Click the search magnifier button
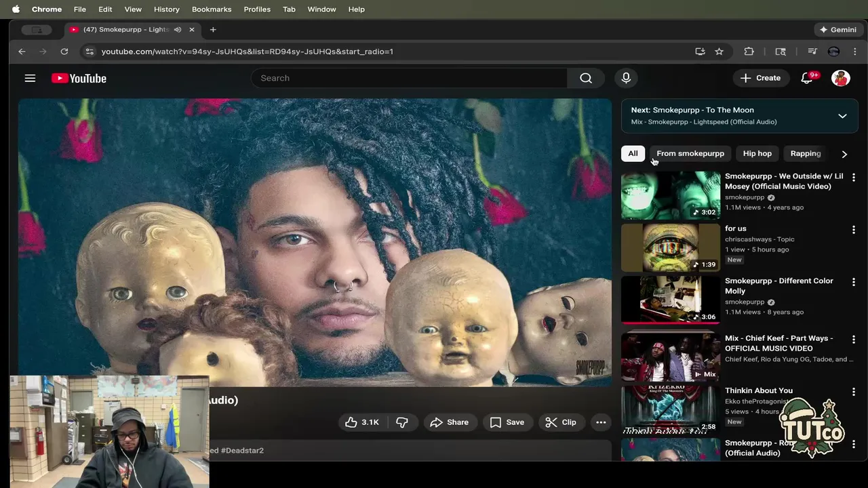The width and height of the screenshot is (868, 488). tap(586, 78)
